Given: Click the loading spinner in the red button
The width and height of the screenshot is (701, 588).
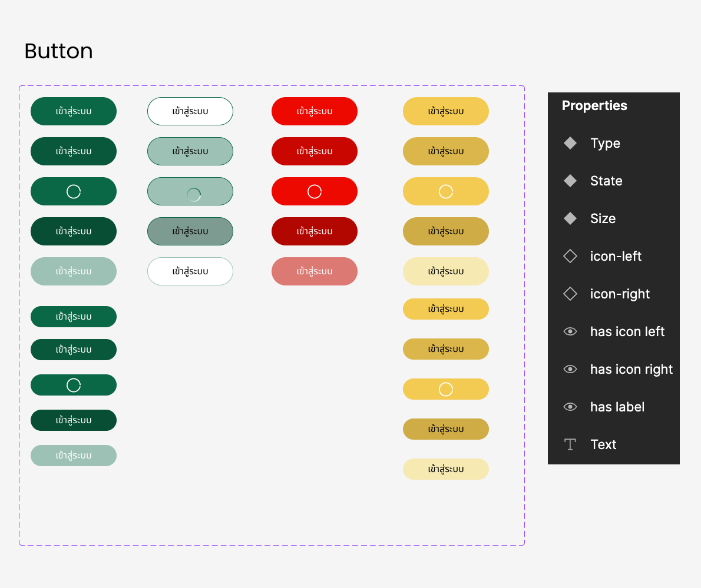Looking at the screenshot, I should pyautogui.click(x=315, y=191).
